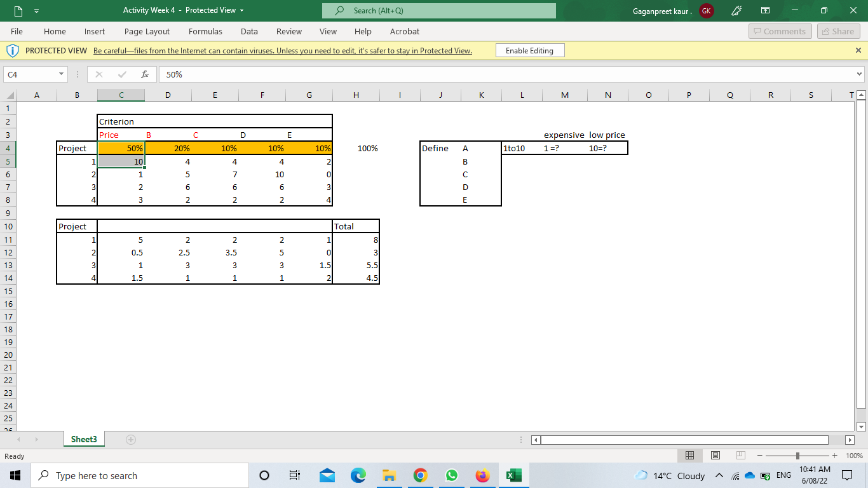Open Ribbon Display Options icon
The image size is (868, 488).
tap(766, 10)
